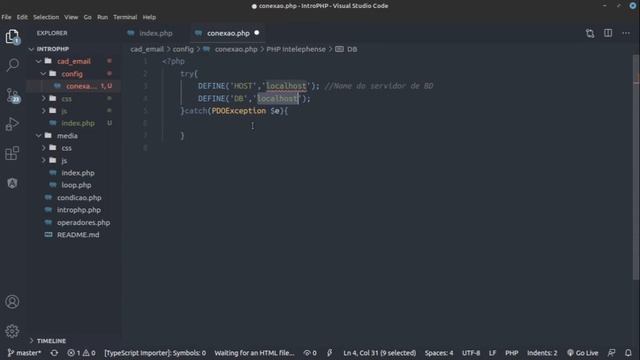This screenshot has width=640, height=360.
Task: Click the Ln 4, Col 31 cursor position
Action: pyautogui.click(x=380, y=353)
